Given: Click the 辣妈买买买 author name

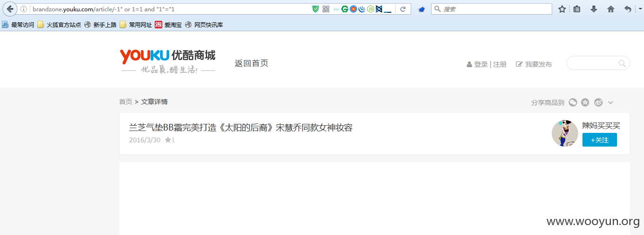Looking at the screenshot, I should pos(601,125).
